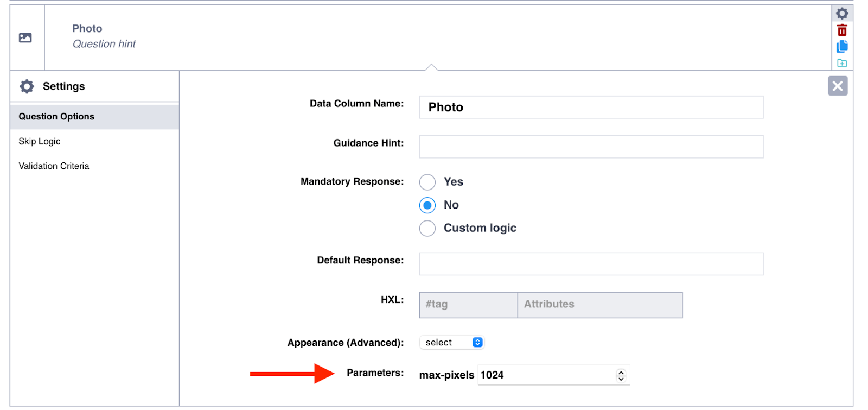The image size is (868, 410).
Task: Choose Custom logic for Mandatory Response
Action: (x=427, y=229)
